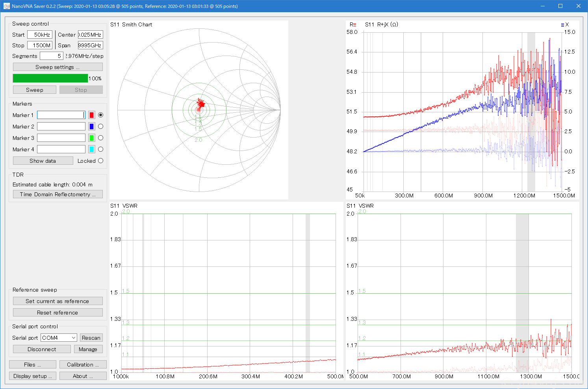Image resolution: width=588 pixels, height=389 pixels.
Task: Select the Marker 1 radio button
Action: click(101, 115)
